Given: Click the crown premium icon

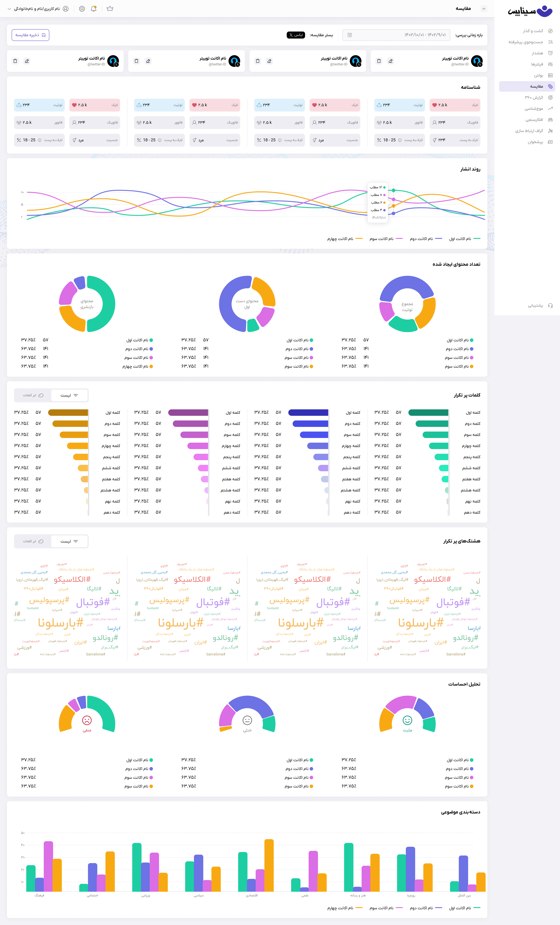Looking at the screenshot, I should click(x=110, y=9).
